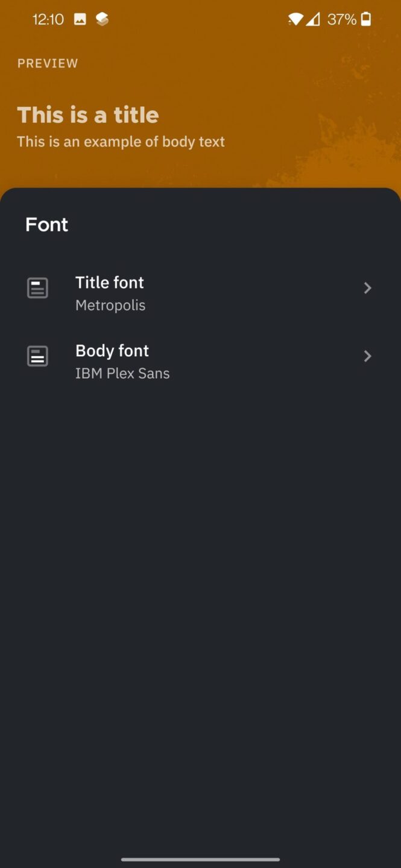Click the Title font document icon

tap(37, 288)
